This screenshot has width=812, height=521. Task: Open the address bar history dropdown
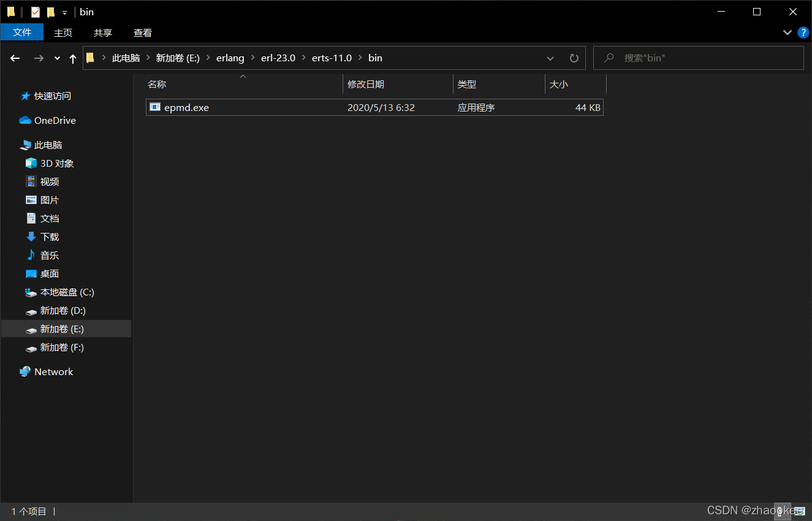pyautogui.click(x=550, y=58)
